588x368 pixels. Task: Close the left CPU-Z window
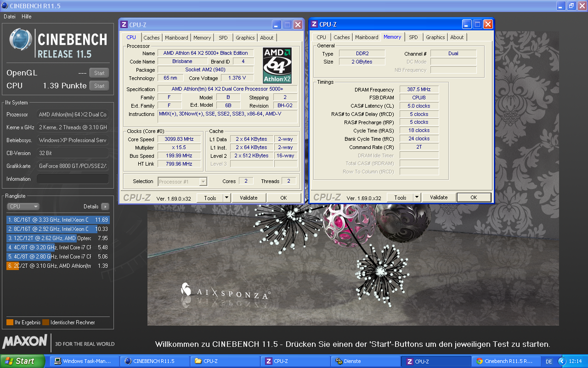(x=298, y=25)
